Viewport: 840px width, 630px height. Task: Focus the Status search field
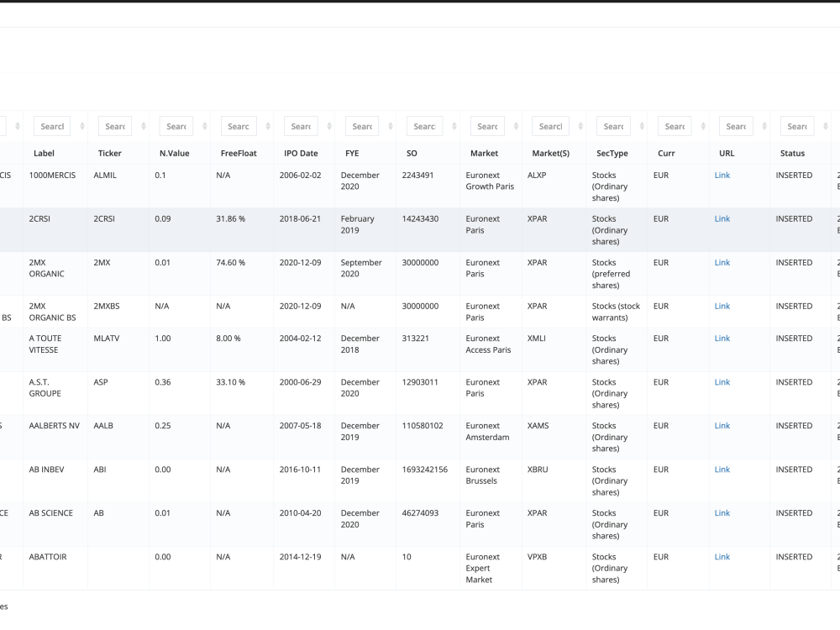point(797,127)
